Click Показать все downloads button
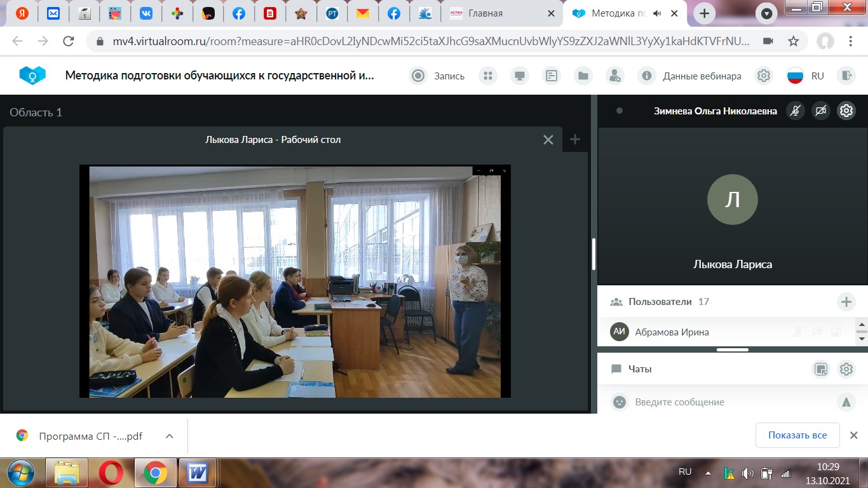The height and width of the screenshot is (488, 868). (797, 435)
